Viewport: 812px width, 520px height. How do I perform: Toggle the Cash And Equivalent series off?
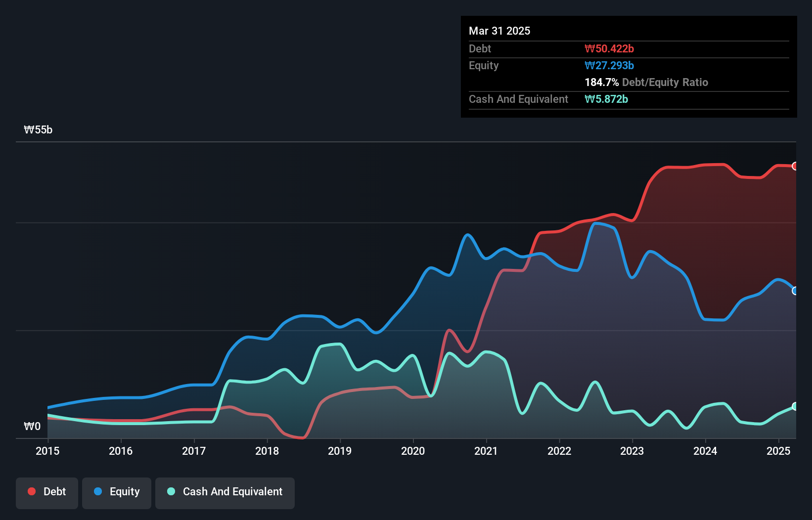(x=225, y=492)
